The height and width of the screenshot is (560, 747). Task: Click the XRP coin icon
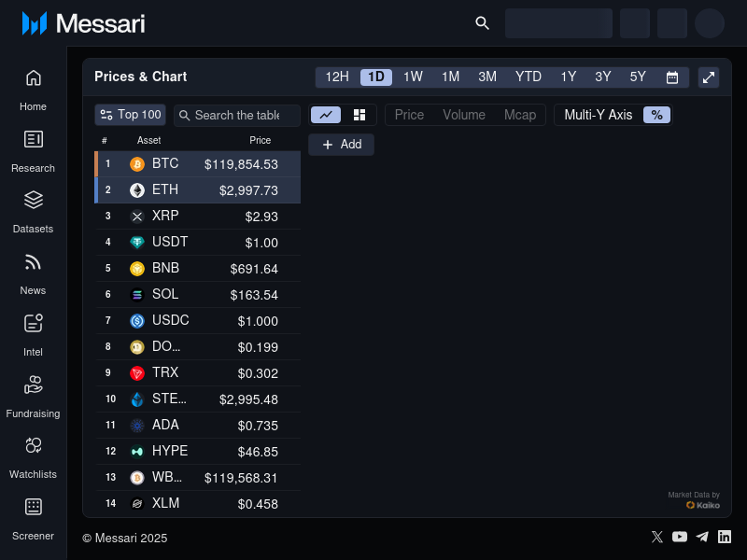[x=137, y=217]
